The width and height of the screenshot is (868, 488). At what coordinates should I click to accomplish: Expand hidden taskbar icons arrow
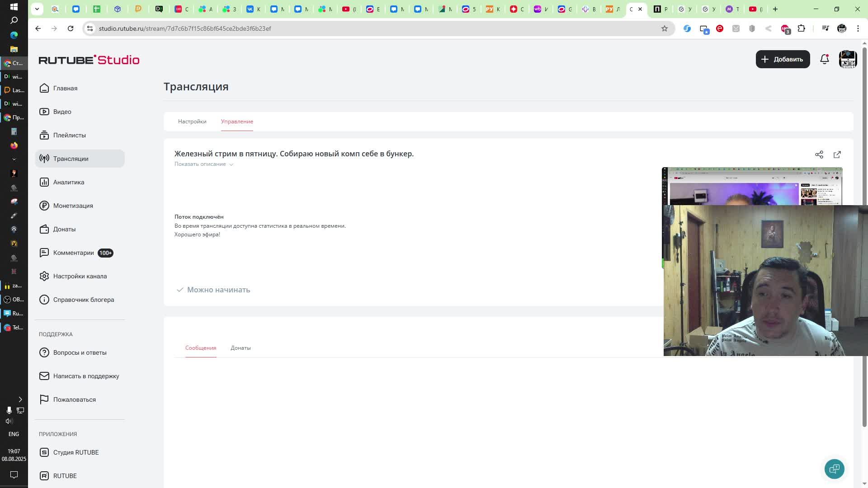tap(20, 399)
